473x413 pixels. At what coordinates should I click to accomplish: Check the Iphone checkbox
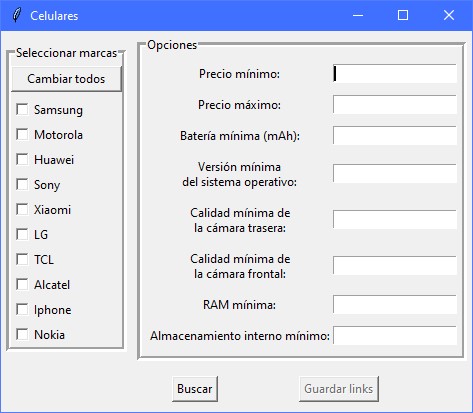pyautogui.click(x=22, y=309)
